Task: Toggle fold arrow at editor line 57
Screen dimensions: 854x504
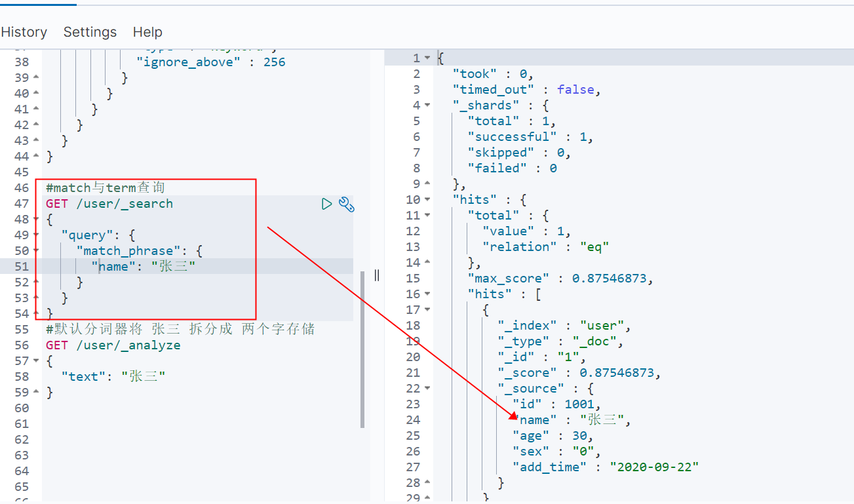Action: pyautogui.click(x=36, y=361)
